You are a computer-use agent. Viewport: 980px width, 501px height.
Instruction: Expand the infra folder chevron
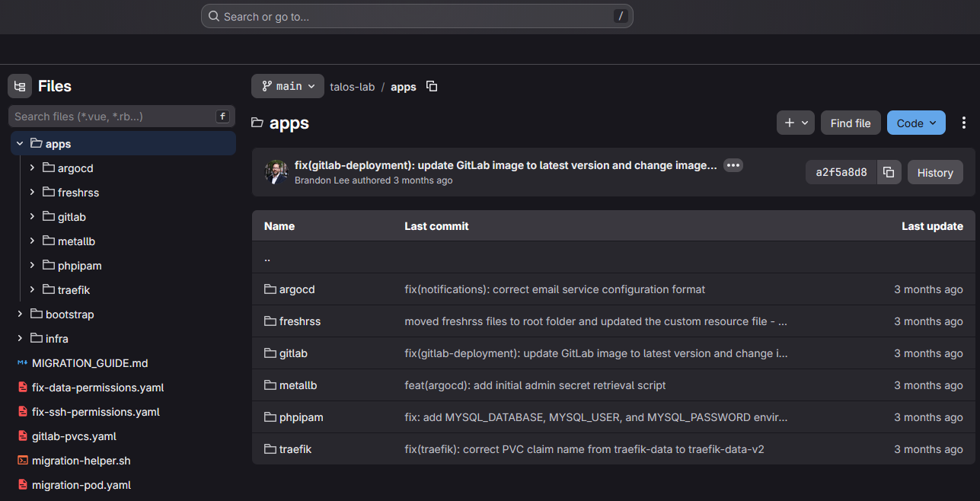[x=20, y=338]
